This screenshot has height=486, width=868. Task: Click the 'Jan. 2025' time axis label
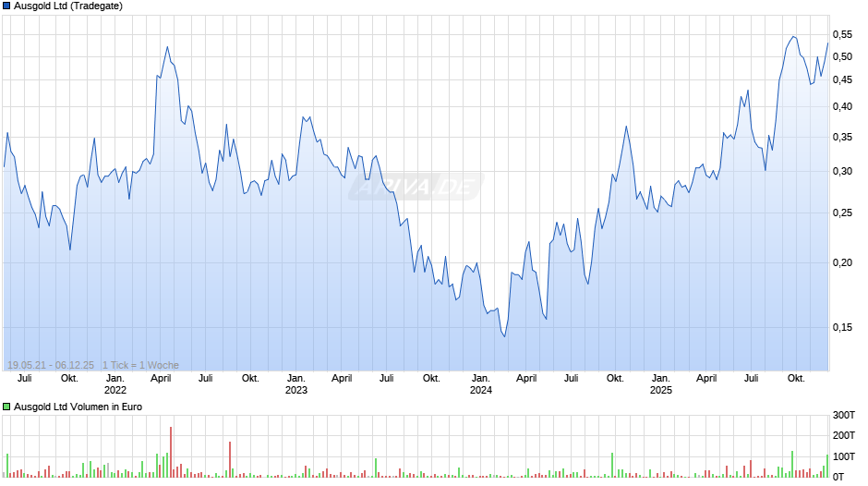(661, 384)
